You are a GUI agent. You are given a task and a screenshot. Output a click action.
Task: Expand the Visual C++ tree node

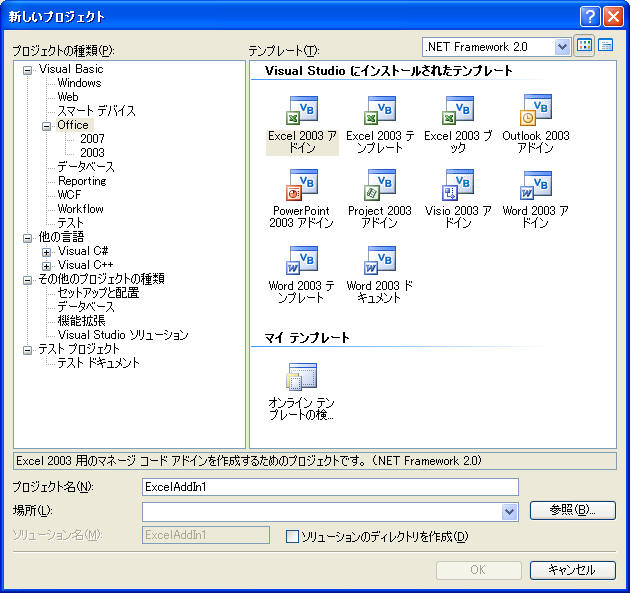point(47,266)
